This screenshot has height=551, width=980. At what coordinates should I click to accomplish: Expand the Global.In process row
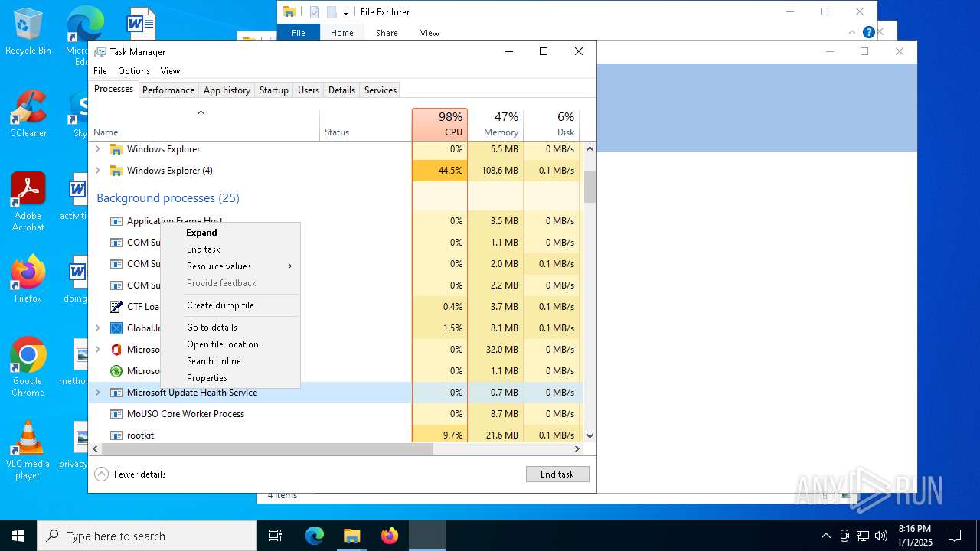[x=97, y=328]
